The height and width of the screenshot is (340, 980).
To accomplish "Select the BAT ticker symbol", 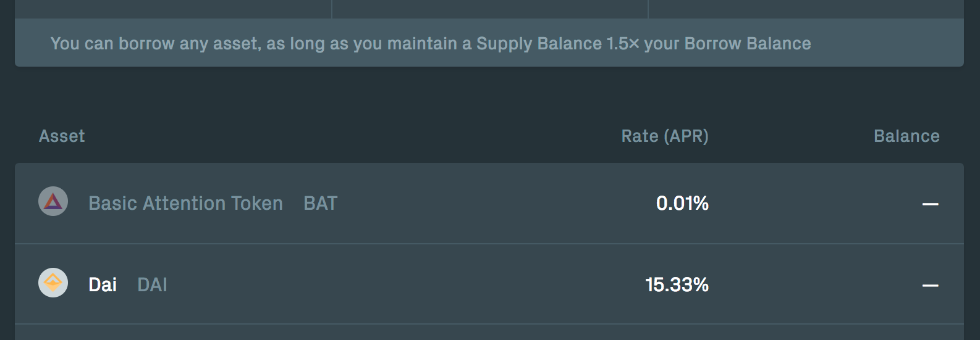I will point(321,203).
